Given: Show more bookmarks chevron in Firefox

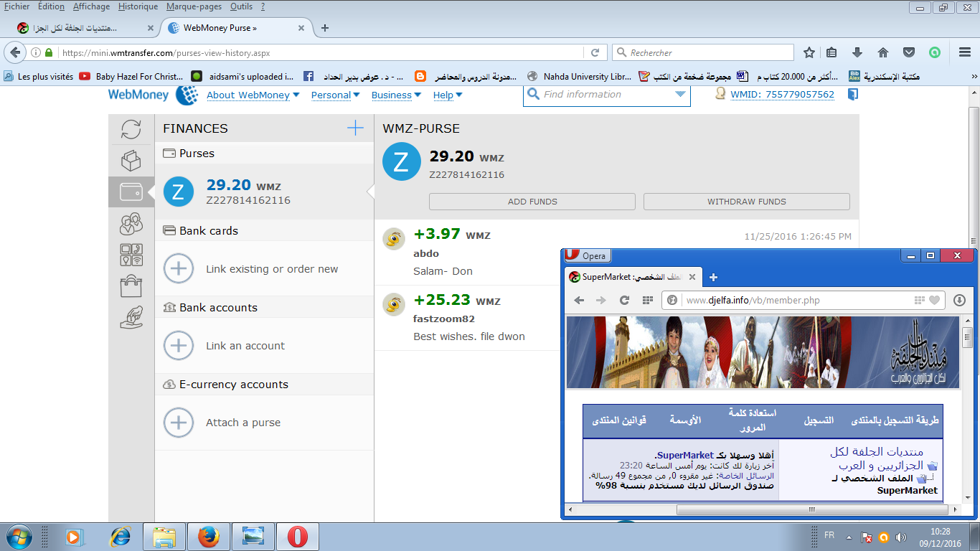Looking at the screenshot, I should tap(973, 76).
